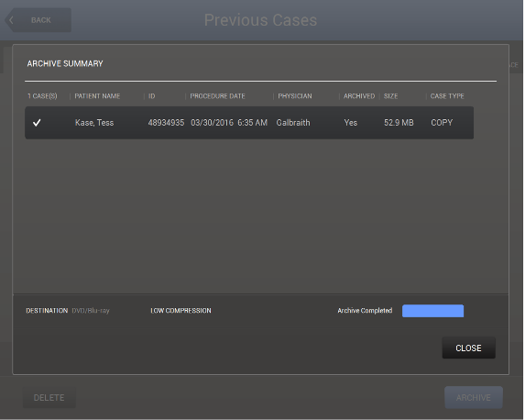Sort by Patient Name column header
This screenshot has height=420, width=525.
(97, 96)
